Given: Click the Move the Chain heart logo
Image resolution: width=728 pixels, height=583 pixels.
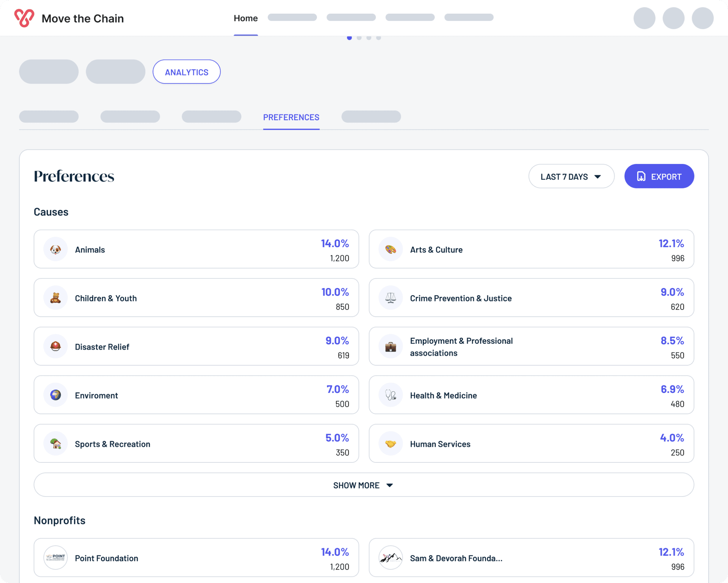Looking at the screenshot, I should pos(24,18).
